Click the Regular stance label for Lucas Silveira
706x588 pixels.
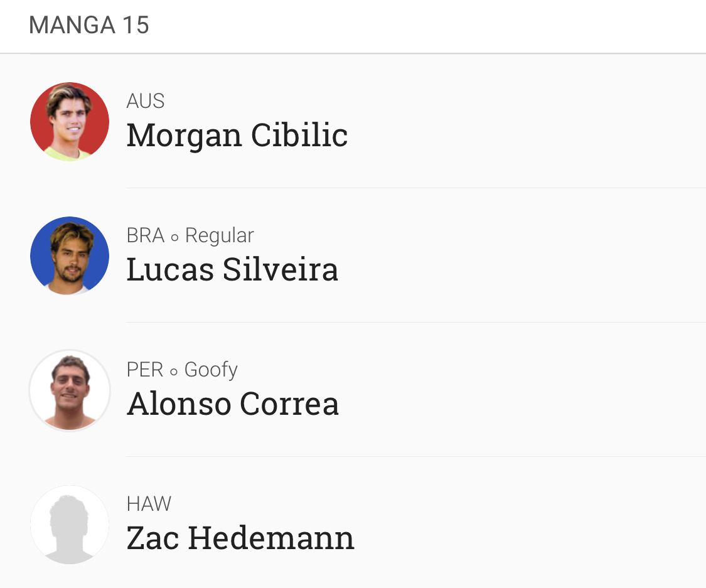220,237
